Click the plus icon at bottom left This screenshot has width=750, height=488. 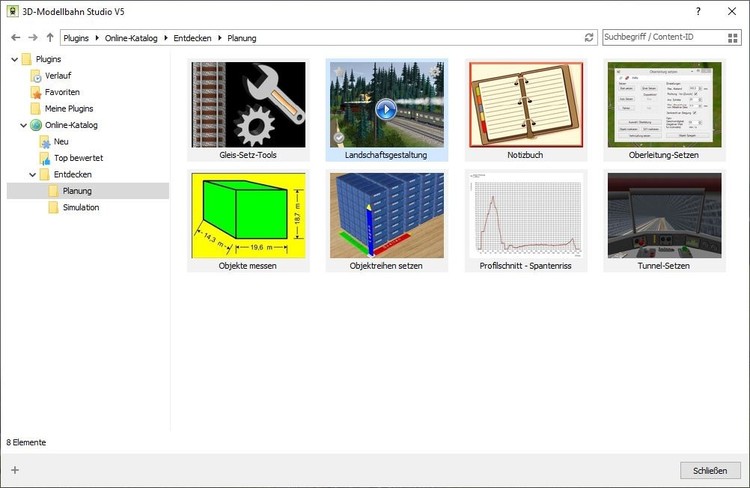[x=15, y=470]
